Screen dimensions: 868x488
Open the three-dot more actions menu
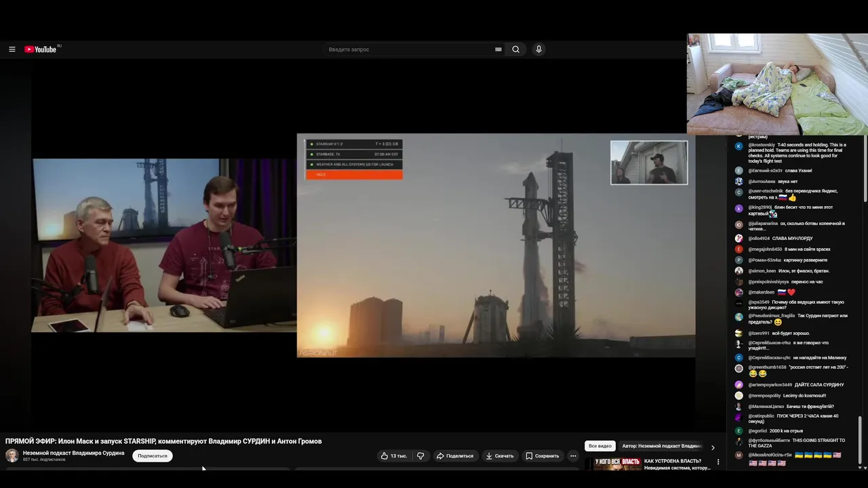(573, 456)
